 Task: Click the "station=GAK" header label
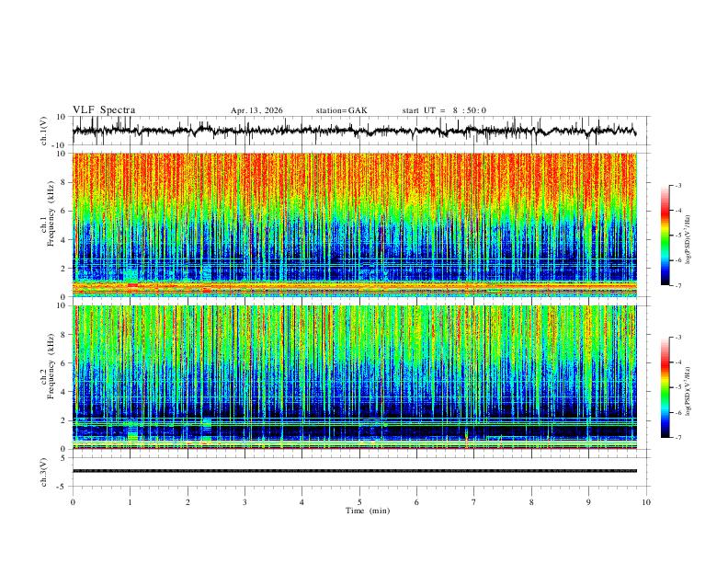pyautogui.click(x=341, y=110)
